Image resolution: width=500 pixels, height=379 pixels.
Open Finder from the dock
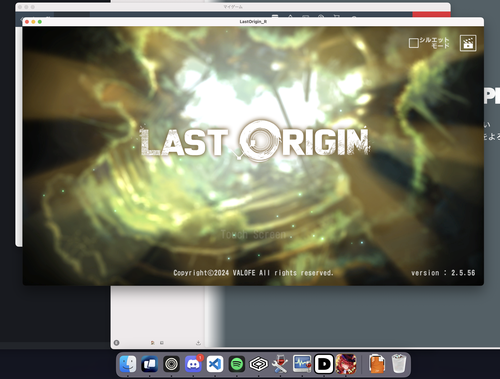[128, 364]
